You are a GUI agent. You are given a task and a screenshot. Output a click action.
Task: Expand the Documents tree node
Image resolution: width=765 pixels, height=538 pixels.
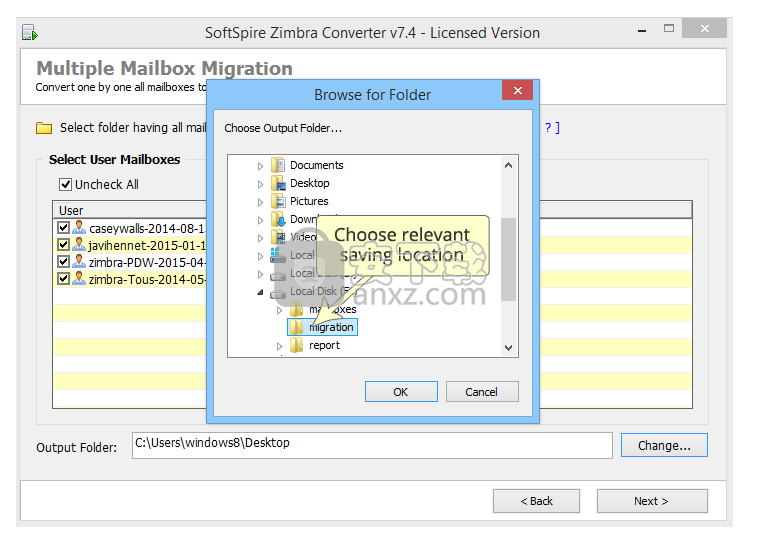tap(260, 166)
